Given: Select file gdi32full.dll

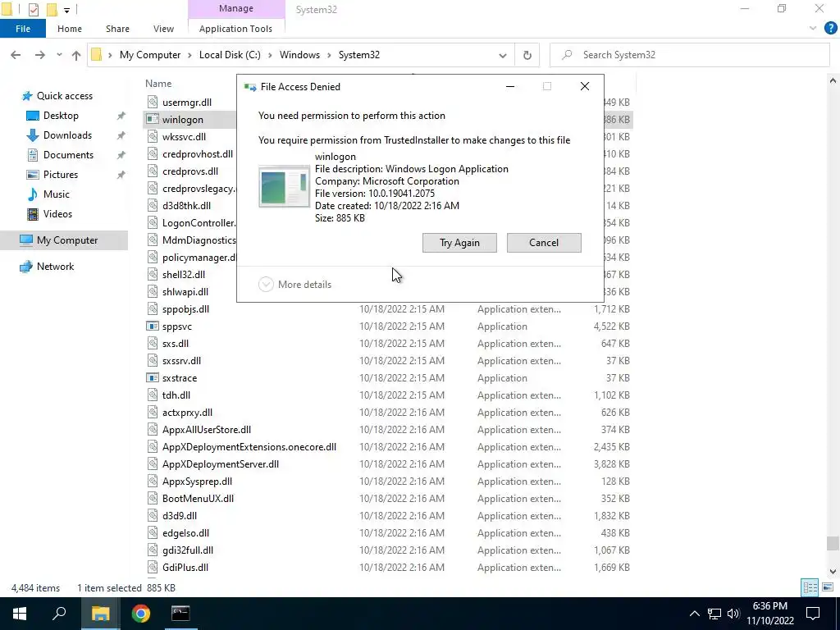Looking at the screenshot, I should coord(188,550).
